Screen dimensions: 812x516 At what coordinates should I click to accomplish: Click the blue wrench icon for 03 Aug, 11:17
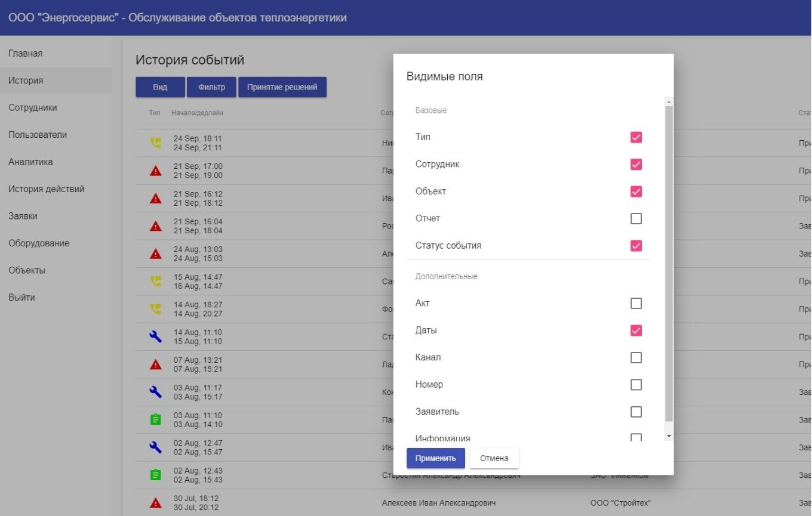pyautogui.click(x=156, y=392)
